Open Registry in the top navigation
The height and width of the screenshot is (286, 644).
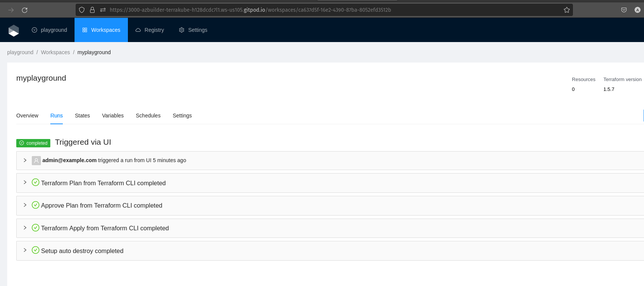tap(150, 30)
